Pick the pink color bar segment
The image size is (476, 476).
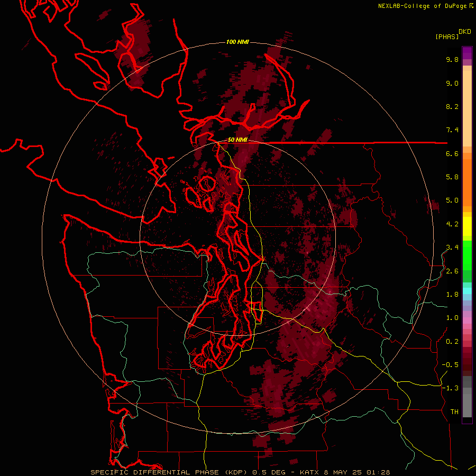coord(467,321)
